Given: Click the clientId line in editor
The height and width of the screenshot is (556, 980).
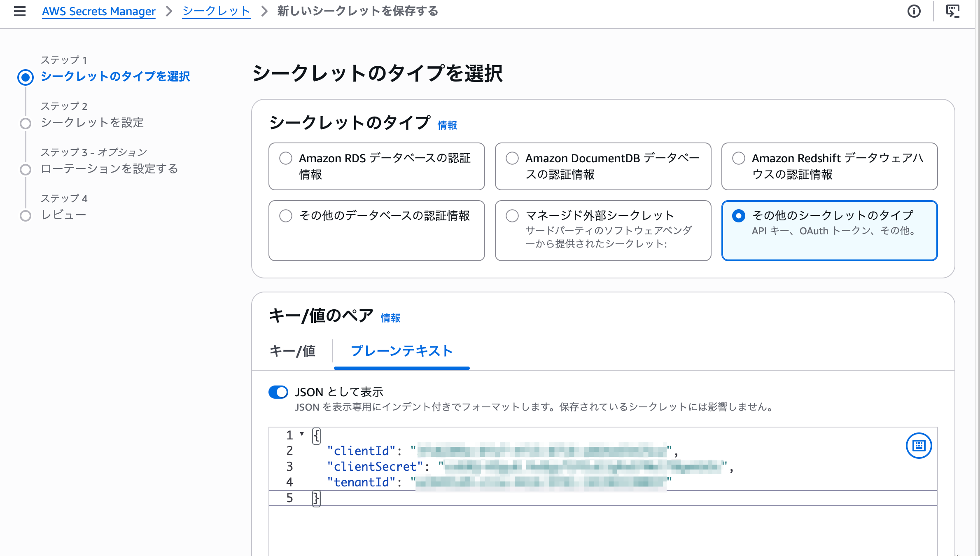Looking at the screenshot, I should coord(603,451).
